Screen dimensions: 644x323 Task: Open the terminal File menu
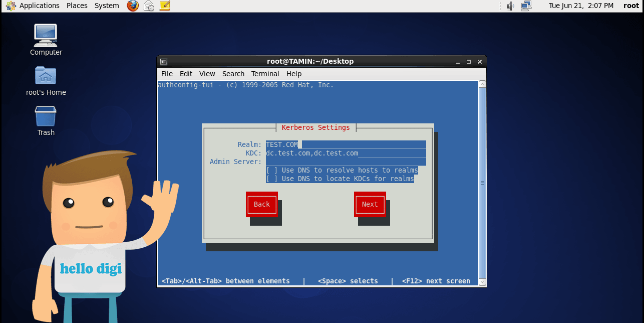[167, 74]
